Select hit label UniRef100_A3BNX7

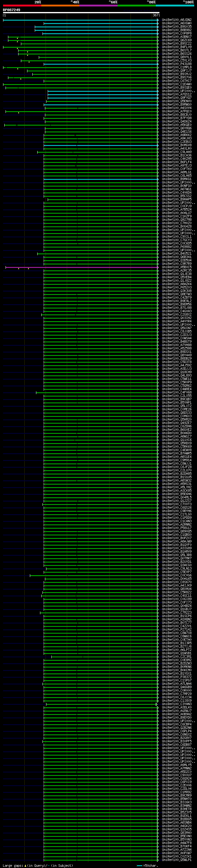coord(177,37)
